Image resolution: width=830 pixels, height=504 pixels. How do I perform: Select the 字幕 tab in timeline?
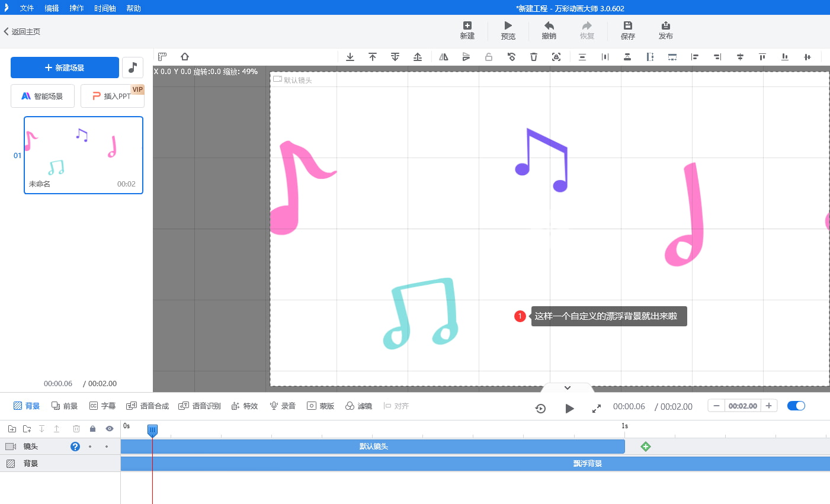pyautogui.click(x=102, y=406)
